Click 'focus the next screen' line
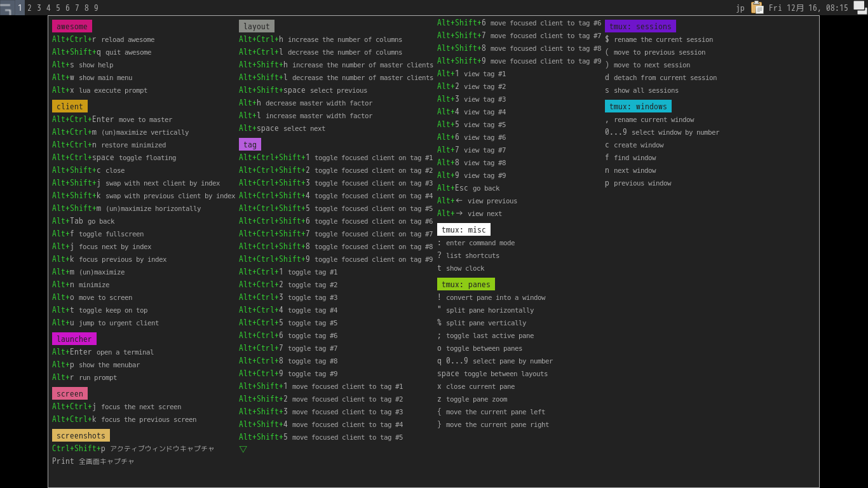The image size is (868, 488). [117, 407]
